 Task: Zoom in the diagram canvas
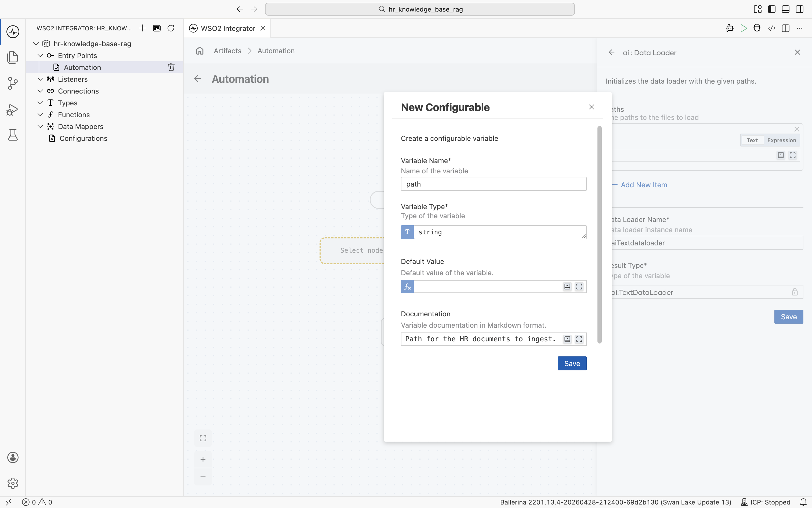(203, 459)
